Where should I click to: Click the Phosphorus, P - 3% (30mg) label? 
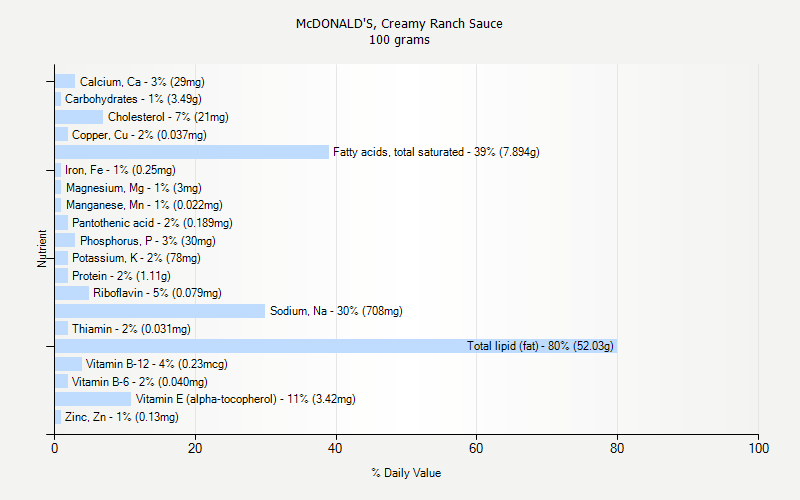click(148, 241)
